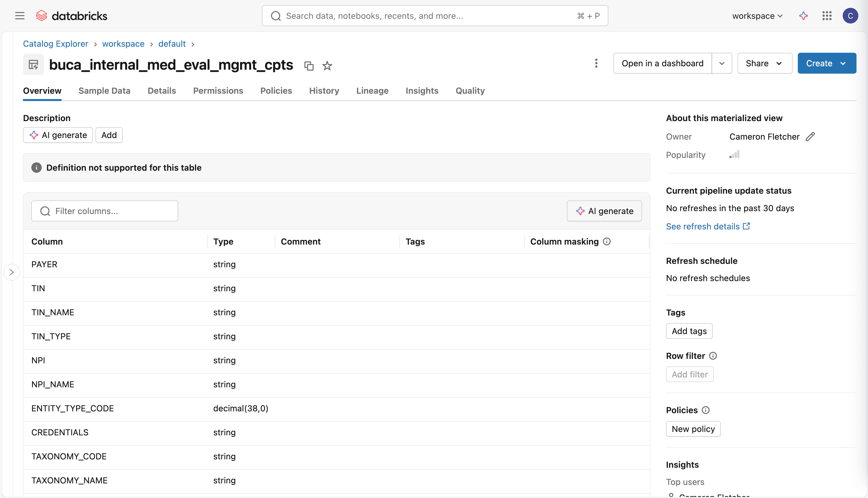Open the Sample Data tab
Screen dimensions: 868x498
tap(104, 91)
